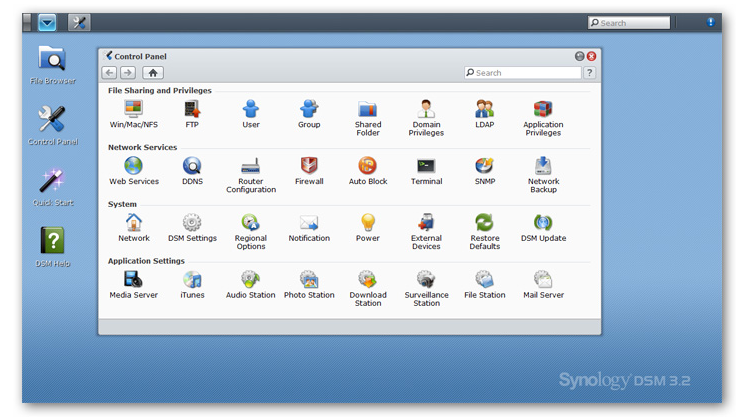Launch the Terminal settings icon
This screenshot has height=418, width=742.
tap(426, 166)
